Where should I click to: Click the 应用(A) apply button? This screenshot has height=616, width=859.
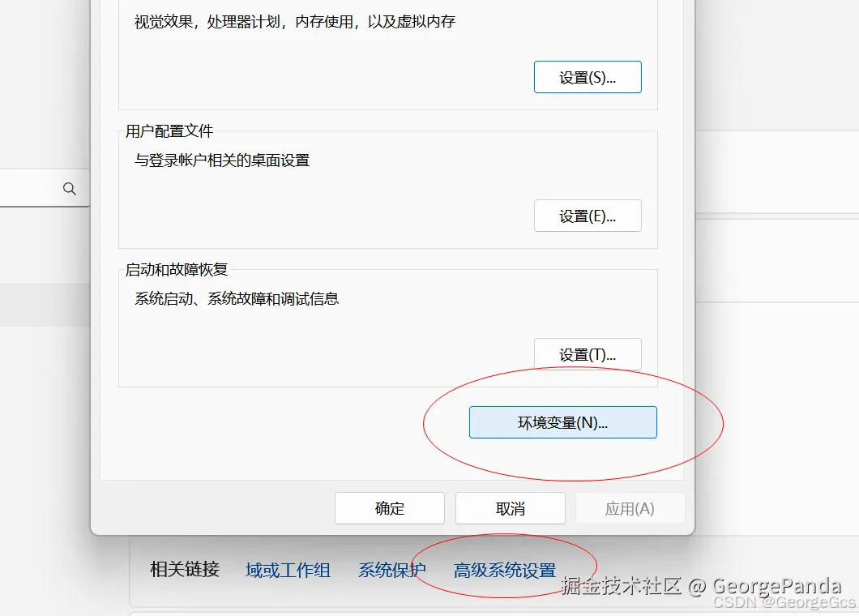(x=630, y=508)
